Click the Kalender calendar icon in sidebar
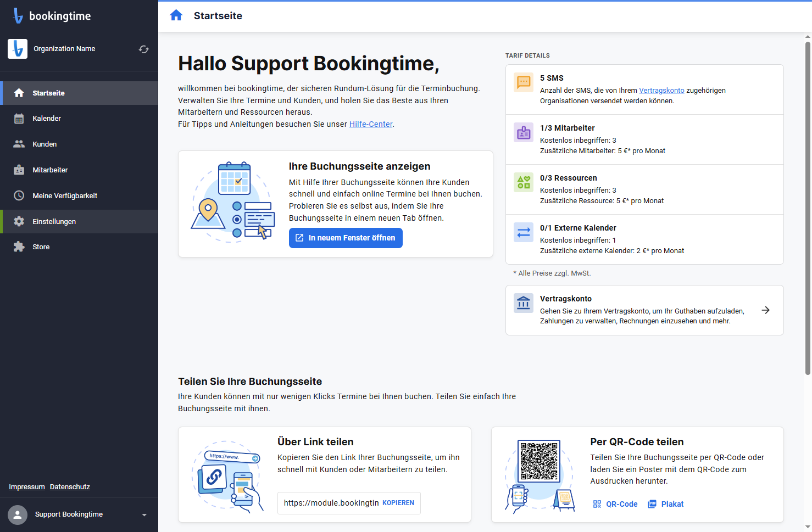The image size is (812, 532). tap(19, 119)
